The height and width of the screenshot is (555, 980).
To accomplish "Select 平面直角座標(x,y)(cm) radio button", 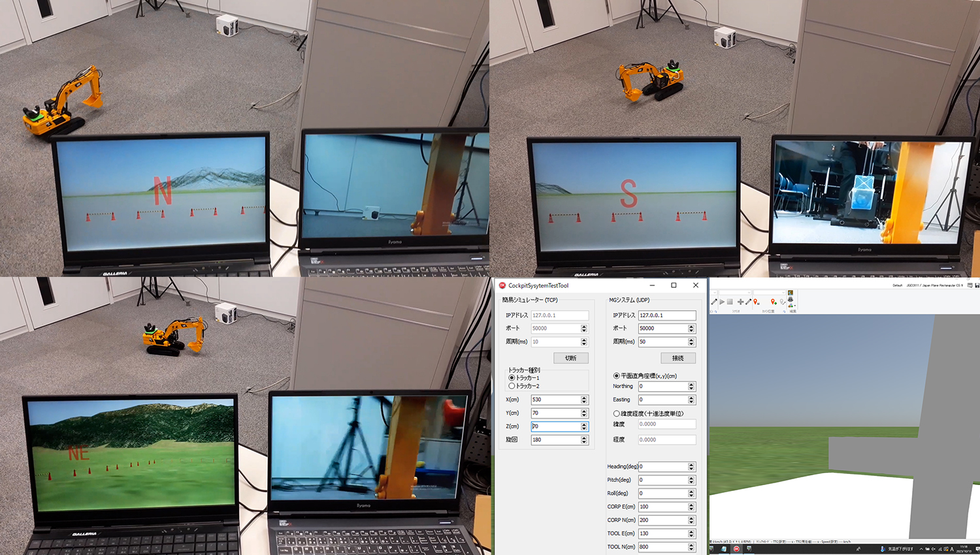I will (616, 376).
